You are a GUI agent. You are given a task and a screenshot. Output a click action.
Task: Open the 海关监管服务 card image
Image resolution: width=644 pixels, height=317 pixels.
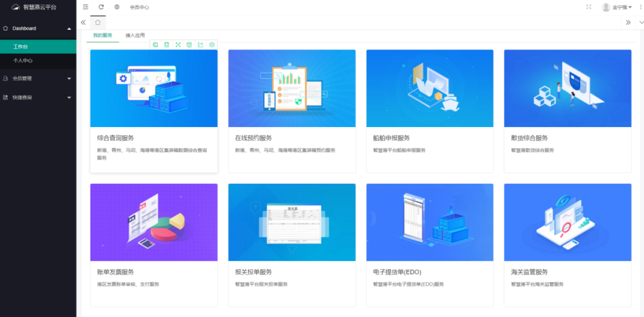[x=568, y=223]
